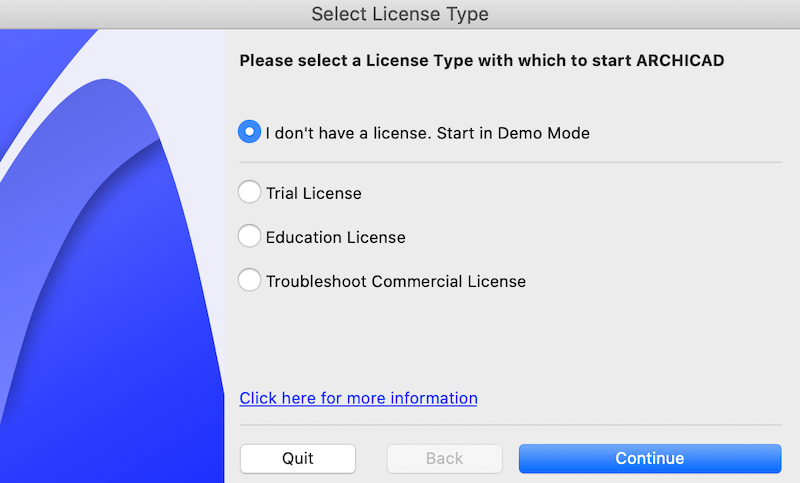Select the Demo Mode radio button
800x483 pixels.
click(249, 132)
